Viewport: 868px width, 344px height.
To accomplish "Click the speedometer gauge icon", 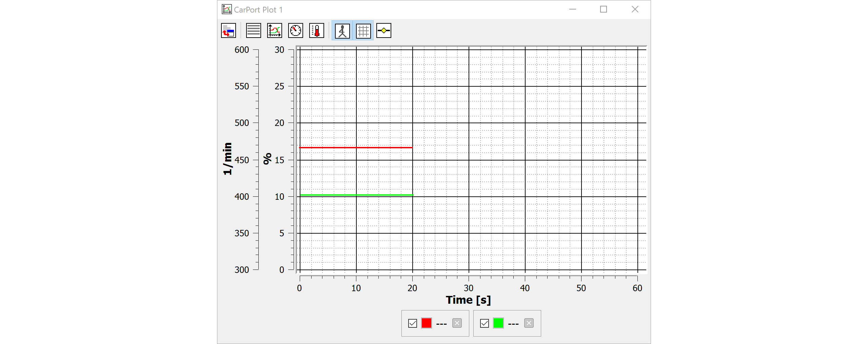I will pos(295,30).
